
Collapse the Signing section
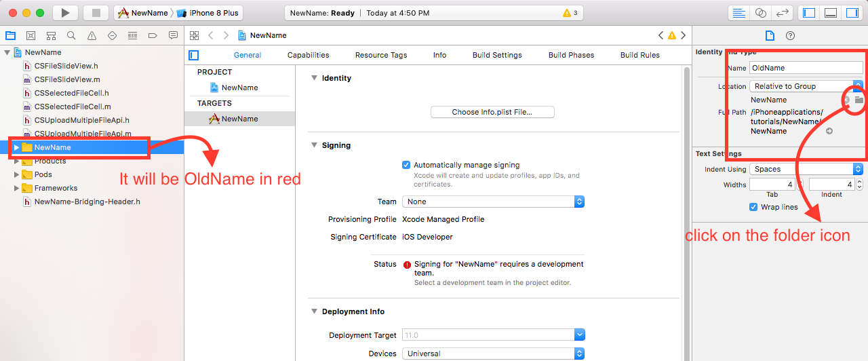click(x=314, y=145)
